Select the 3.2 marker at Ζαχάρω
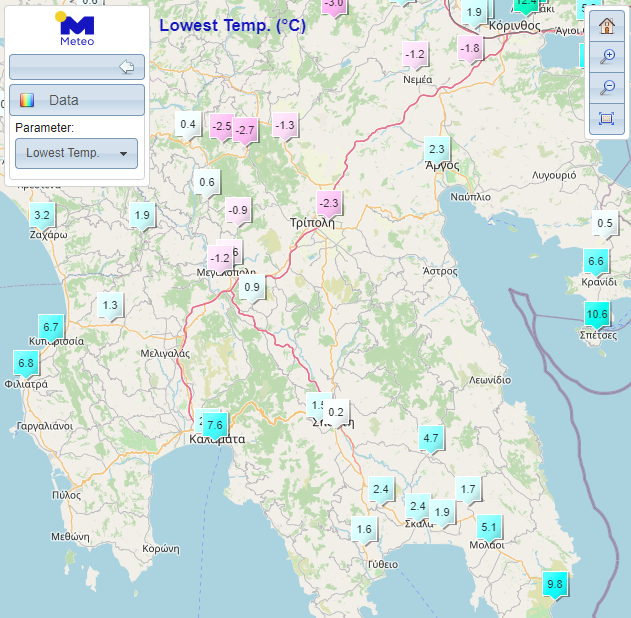The image size is (631, 618). (x=42, y=217)
